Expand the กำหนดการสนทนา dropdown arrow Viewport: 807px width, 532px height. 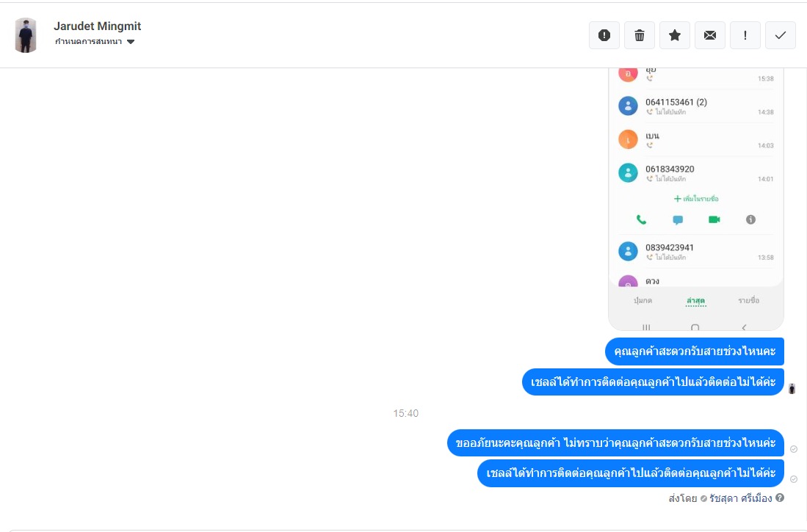point(131,42)
